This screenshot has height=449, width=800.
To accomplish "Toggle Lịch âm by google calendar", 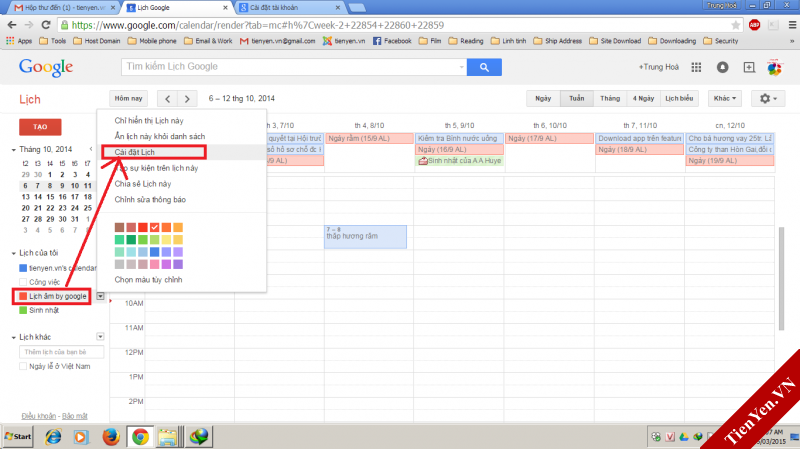I will pyautogui.click(x=23, y=296).
